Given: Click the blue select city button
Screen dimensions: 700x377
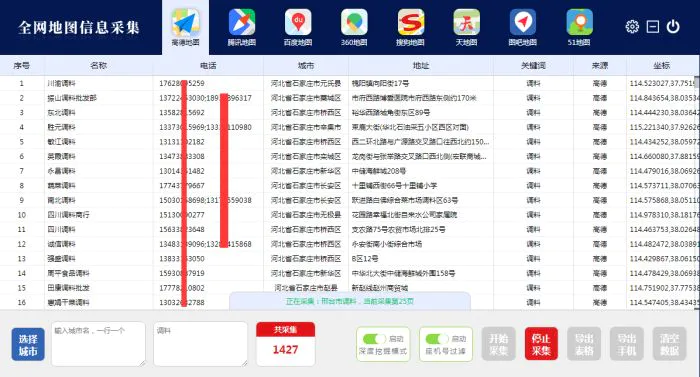Looking at the screenshot, I should point(28,344).
